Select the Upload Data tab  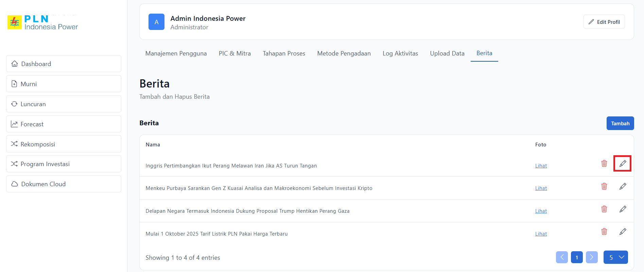click(x=447, y=53)
